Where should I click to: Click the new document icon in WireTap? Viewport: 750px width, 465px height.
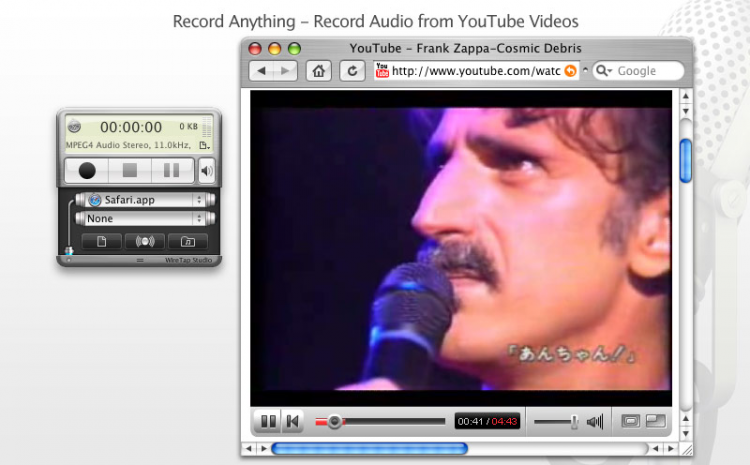pos(101,242)
